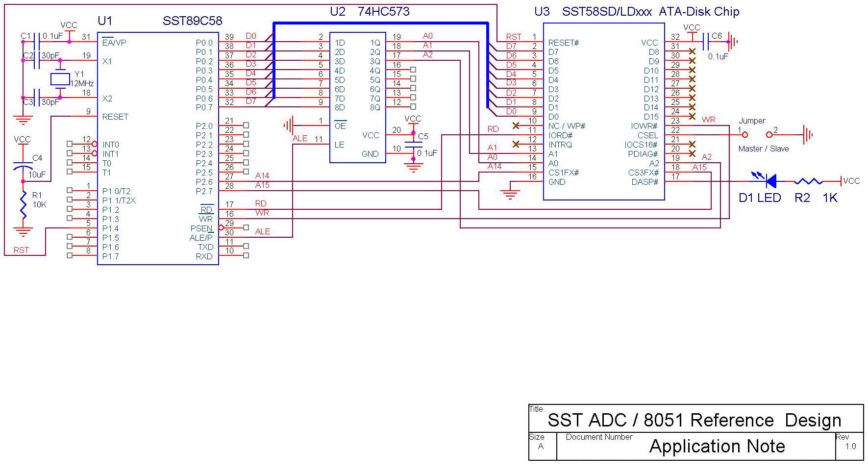Viewport: 868px width, 474px height.
Task: Select the Jumper text label
Action: point(752,121)
